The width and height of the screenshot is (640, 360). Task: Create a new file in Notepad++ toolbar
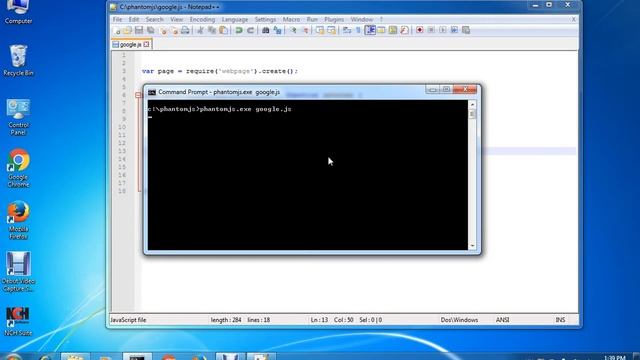117,30
